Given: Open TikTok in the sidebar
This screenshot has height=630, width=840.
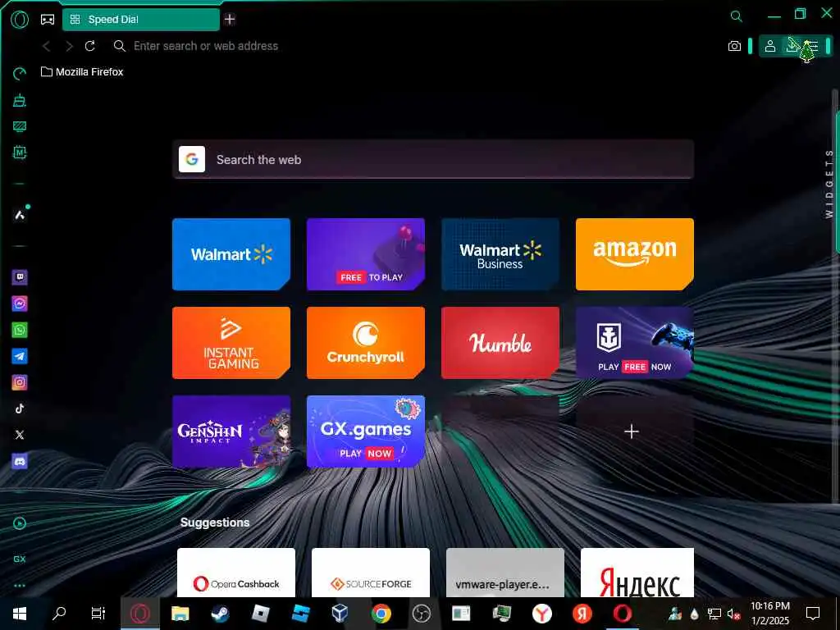Looking at the screenshot, I should 20,409.
